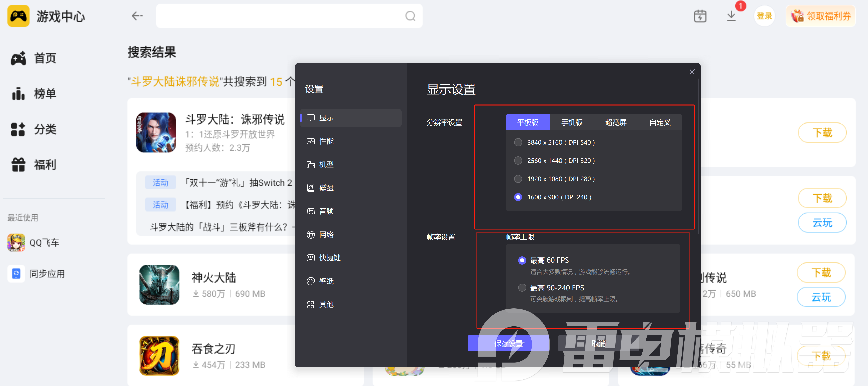Click 云玩 to cloud-play 神火大陆
Image resolution: width=868 pixels, height=386 pixels.
821,297
